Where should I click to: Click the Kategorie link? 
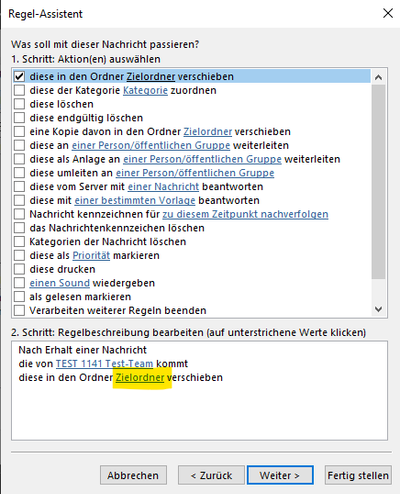pos(145,90)
